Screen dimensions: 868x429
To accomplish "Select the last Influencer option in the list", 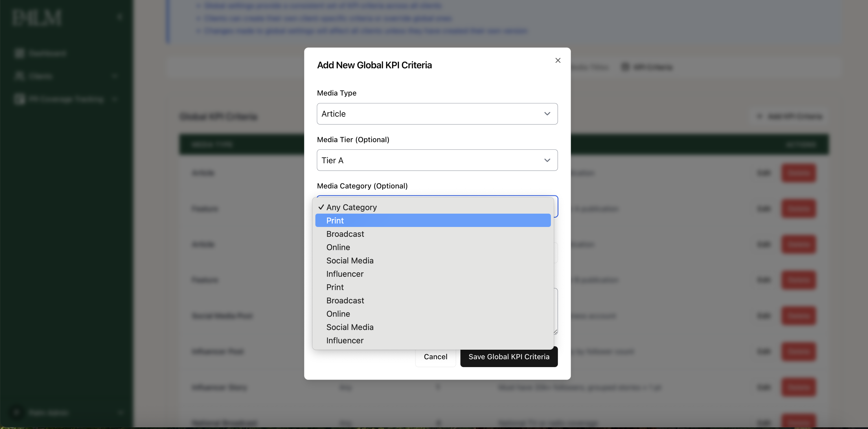I will pyautogui.click(x=433, y=340).
